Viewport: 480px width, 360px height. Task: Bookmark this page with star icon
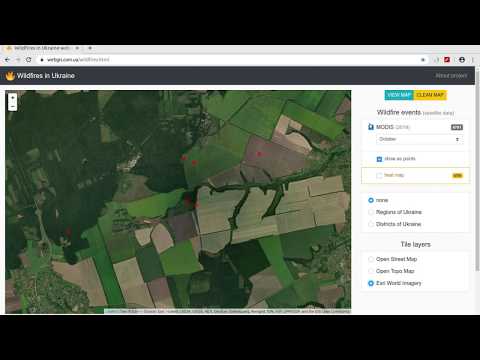click(x=423, y=60)
